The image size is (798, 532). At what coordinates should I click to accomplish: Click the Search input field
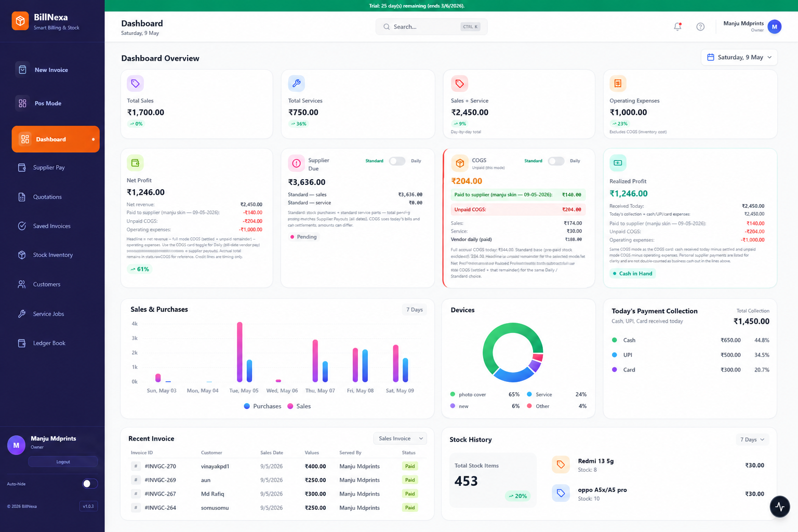pyautogui.click(x=431, y=27)
